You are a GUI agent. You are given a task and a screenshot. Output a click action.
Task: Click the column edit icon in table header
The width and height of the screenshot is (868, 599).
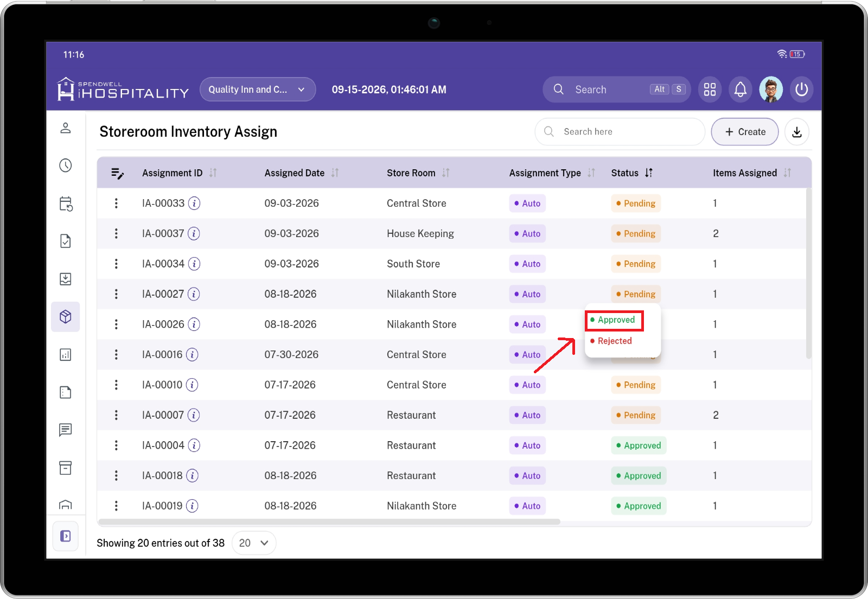pos(117,173)
